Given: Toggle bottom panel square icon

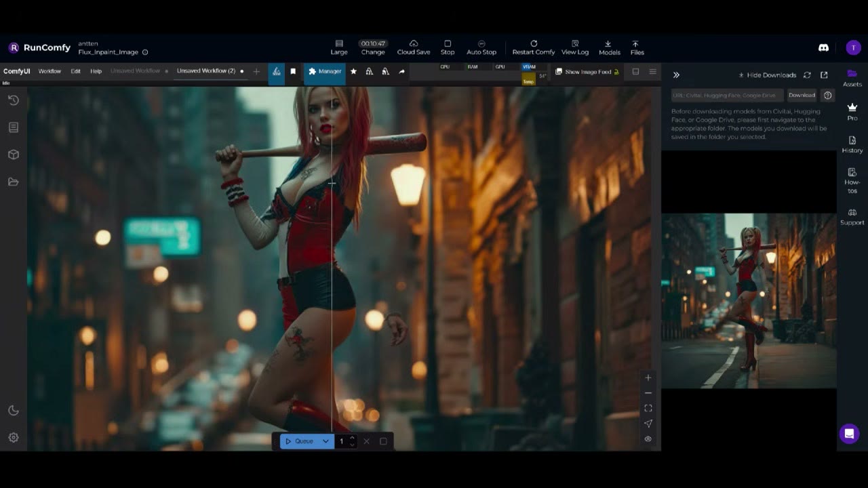Looking at the screenshot, I should 635,71.
